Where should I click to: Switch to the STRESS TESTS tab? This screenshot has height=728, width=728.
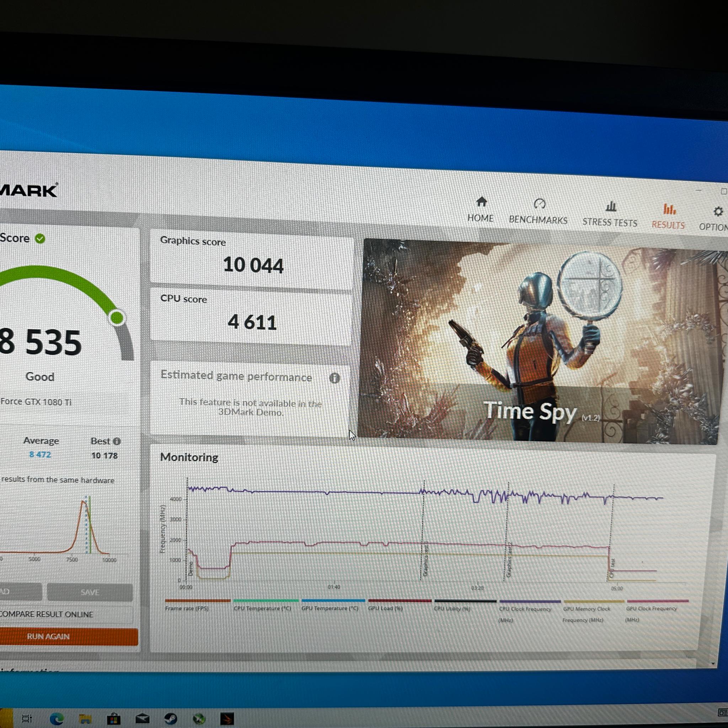tap(610, 214)
